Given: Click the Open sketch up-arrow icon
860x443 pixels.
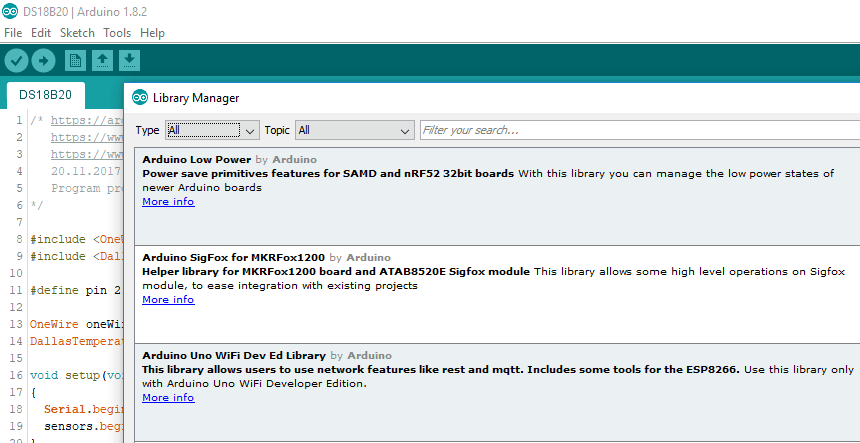Looking at the screenshot, I should click(102, 60).
